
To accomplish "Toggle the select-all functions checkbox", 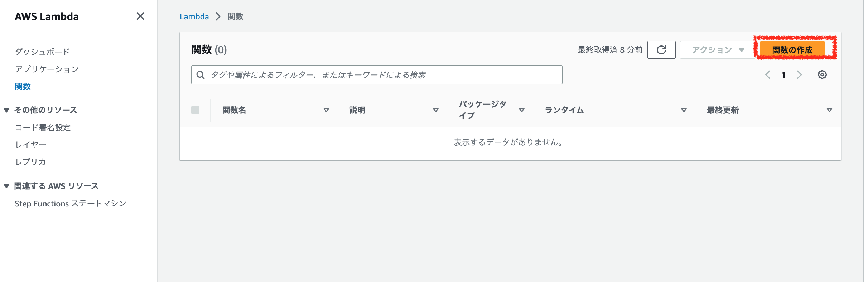I will 195,110.
